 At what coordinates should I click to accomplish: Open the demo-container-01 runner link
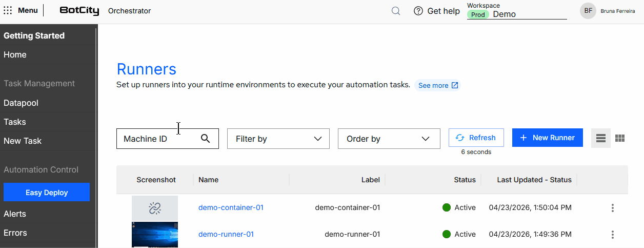point(231,208)
